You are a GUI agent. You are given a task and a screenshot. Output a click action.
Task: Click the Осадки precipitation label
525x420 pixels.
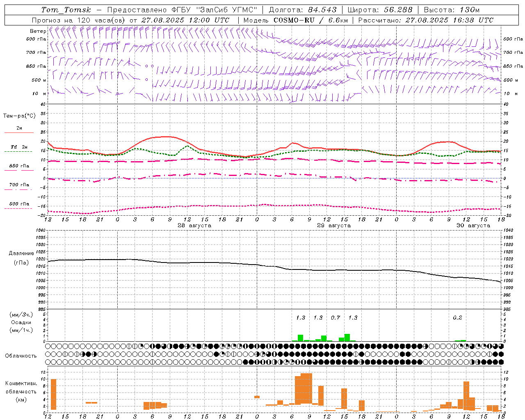tap(21, 322)
